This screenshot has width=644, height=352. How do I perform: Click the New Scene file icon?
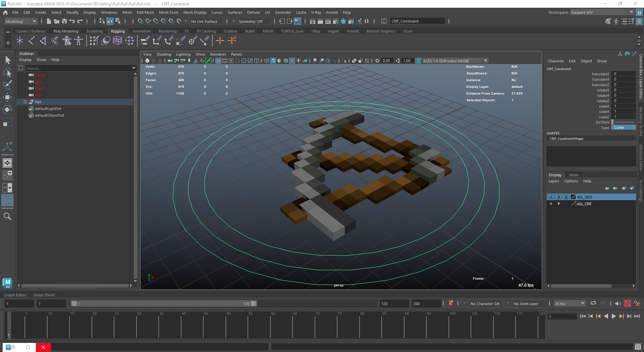tap(49, 21)
